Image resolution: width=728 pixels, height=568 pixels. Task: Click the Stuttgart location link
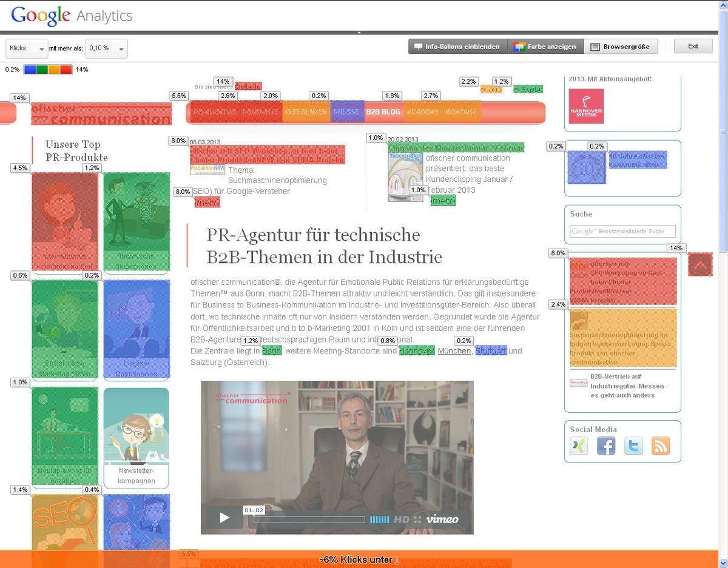(x=491, y=351)
